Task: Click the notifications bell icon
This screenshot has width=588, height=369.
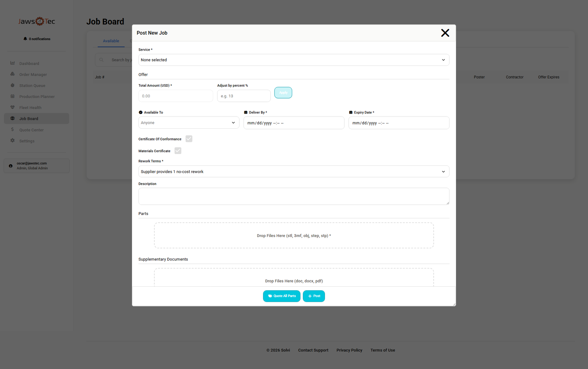Action: click(x=25, y=39)
